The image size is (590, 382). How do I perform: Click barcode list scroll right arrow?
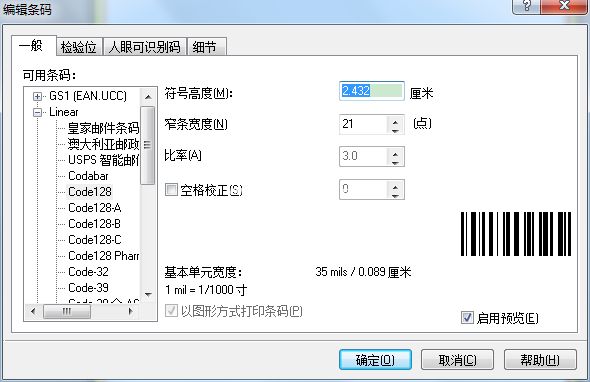(x=131, y=311)
